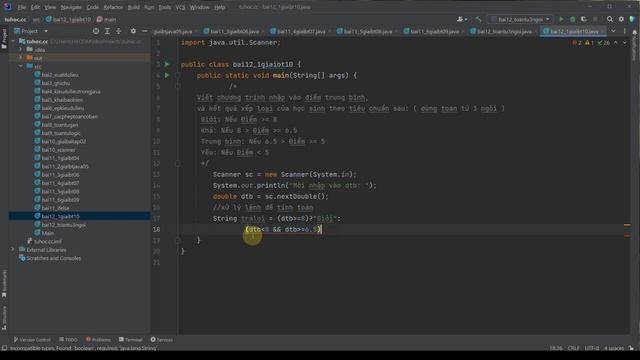Click 4 spaces indent in status bar
640x360 pixels.
click(x=614, y=348)
